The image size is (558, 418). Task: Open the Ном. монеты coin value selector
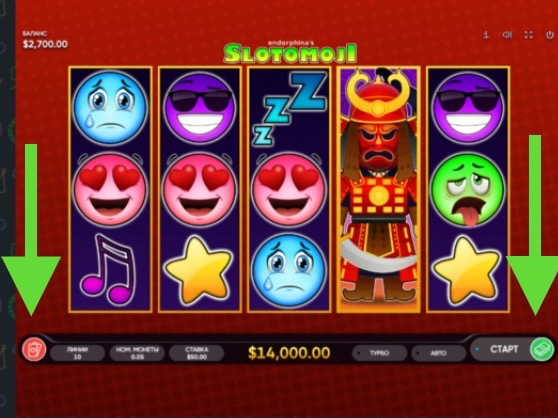click(137, 353)
